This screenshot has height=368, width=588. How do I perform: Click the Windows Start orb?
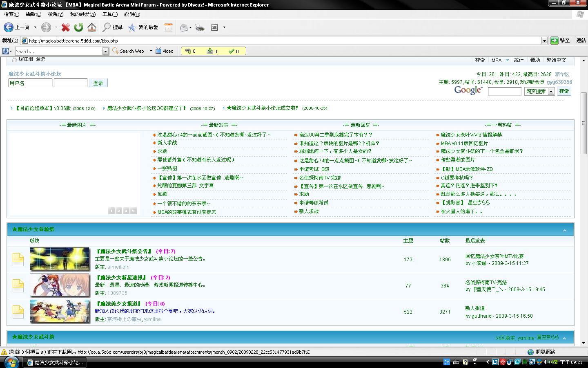[x=10, y=362]
